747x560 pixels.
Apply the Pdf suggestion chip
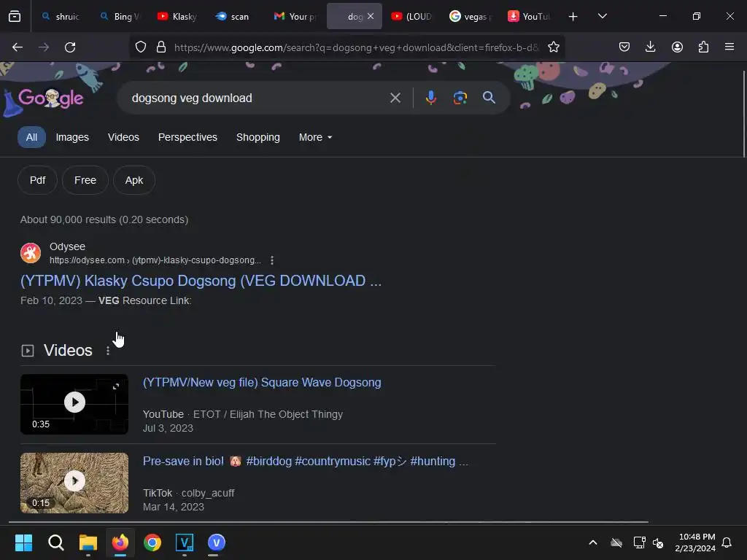pos(38,180)
